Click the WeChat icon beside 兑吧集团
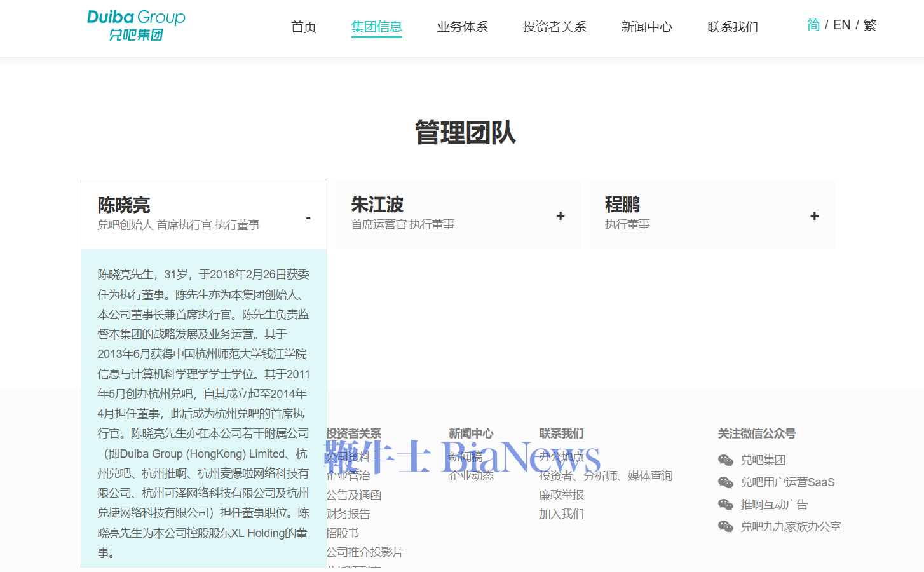The width and height of the screenshot is (924, 572). pos(726,460)
